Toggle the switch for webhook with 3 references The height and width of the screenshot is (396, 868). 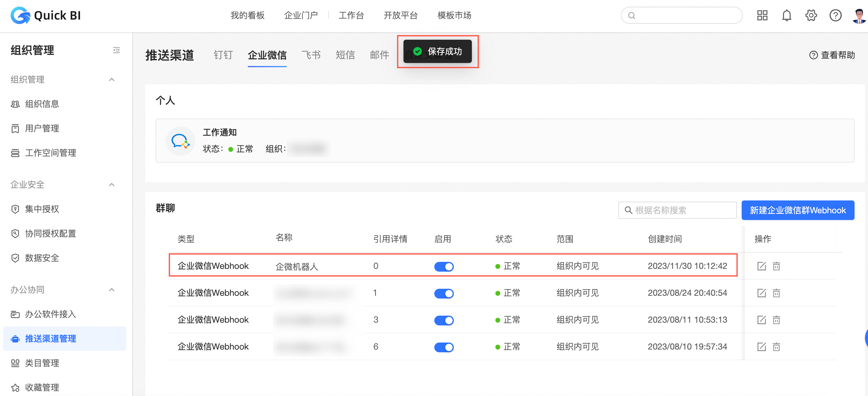point(444,320)
